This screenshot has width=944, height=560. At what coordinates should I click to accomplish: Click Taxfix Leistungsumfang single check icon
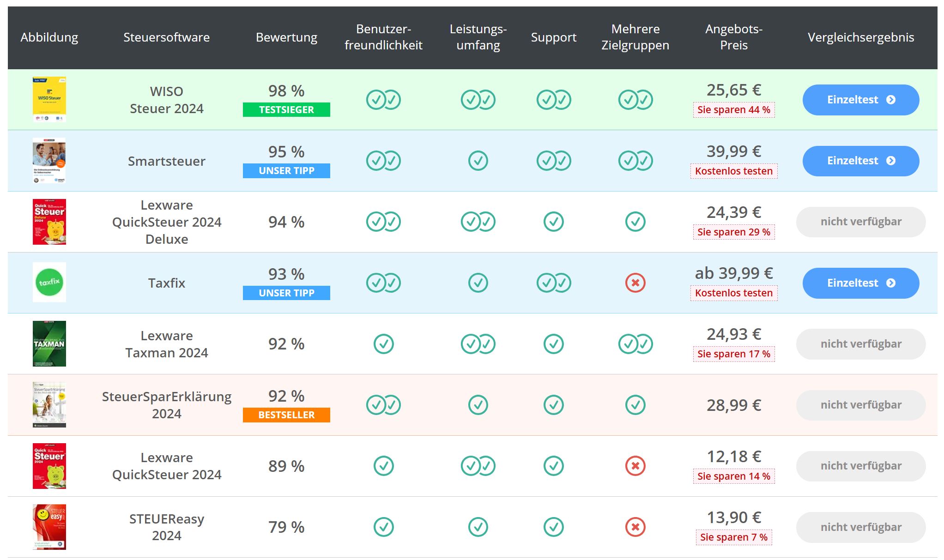[x=478, y=283]
